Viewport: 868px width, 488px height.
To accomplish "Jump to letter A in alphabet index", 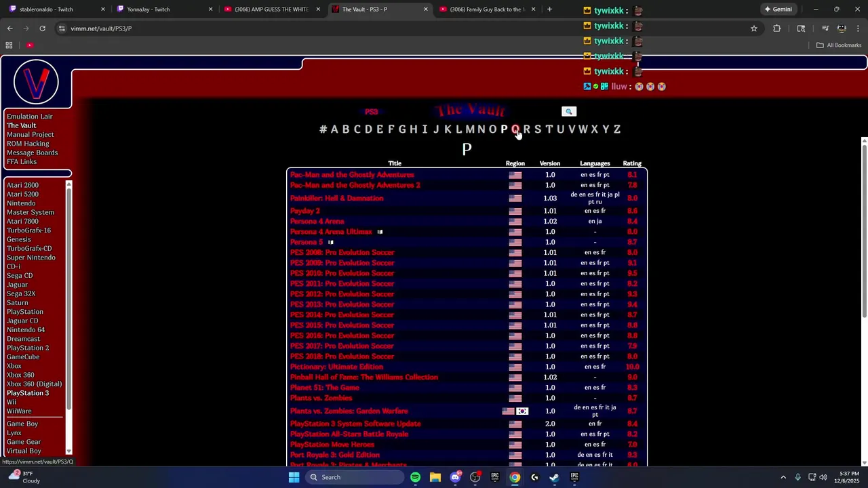I will point(334,129).
